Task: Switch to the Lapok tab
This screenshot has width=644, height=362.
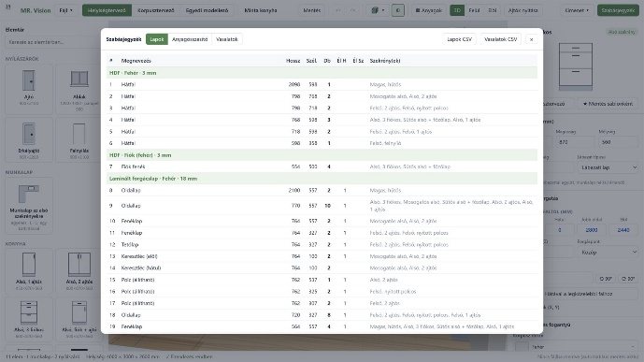Action: (157, 39)
